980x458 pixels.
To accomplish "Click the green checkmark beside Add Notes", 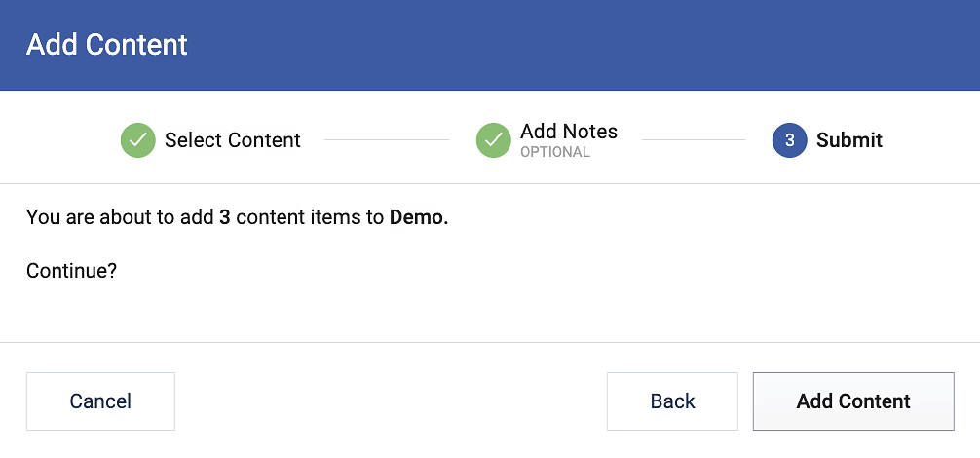I will tap(494, 140).
